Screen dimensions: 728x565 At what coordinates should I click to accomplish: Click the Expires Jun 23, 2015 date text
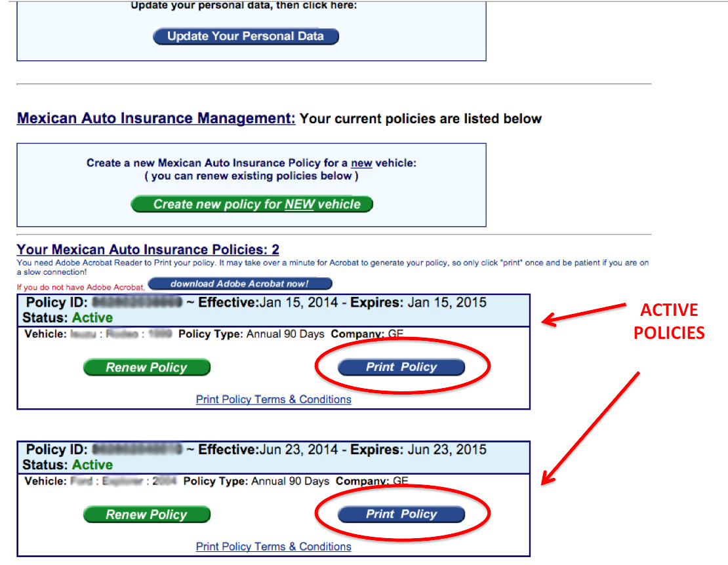click(447, 450)
